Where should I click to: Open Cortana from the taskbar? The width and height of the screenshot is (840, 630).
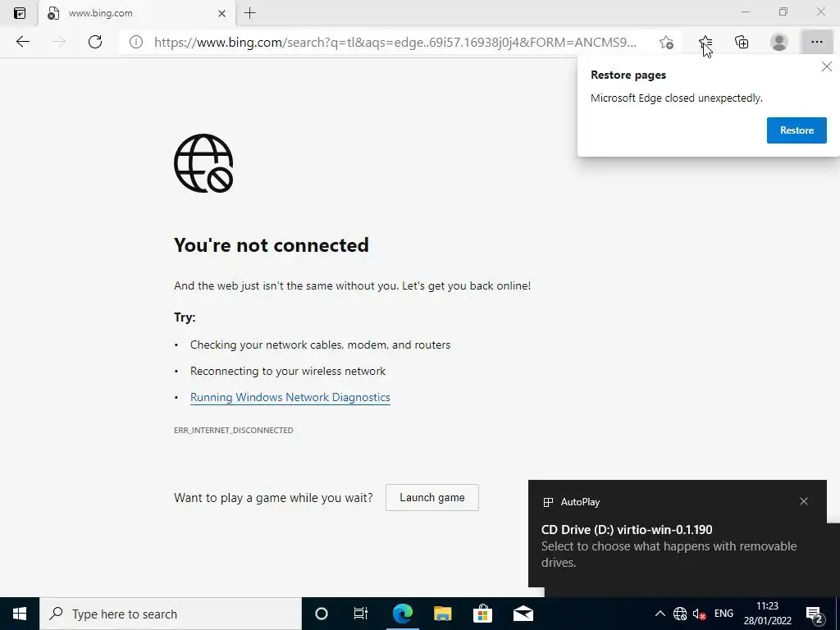(x=322, y=614)
